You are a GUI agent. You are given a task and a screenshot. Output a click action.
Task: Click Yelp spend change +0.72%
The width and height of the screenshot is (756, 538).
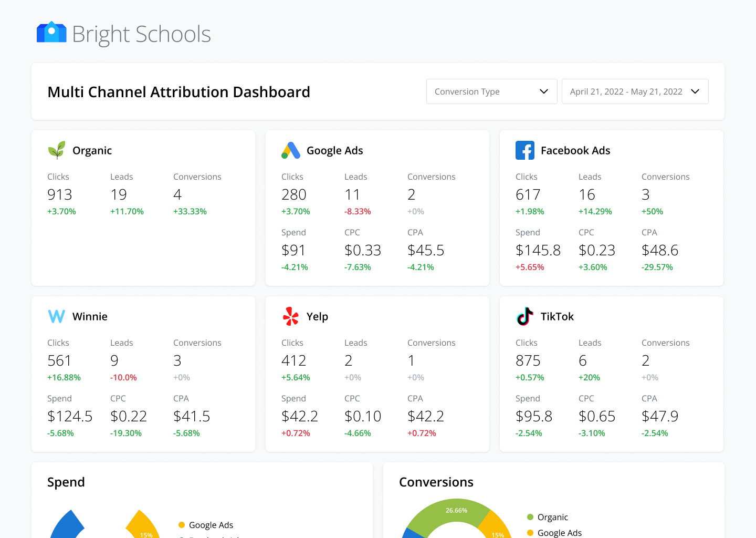[x=296, y=433]
